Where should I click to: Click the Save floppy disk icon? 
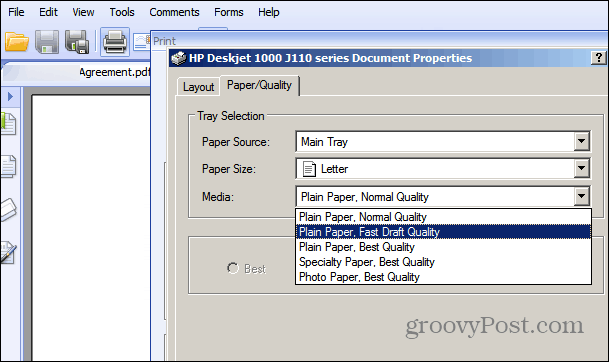click(47, 42)
